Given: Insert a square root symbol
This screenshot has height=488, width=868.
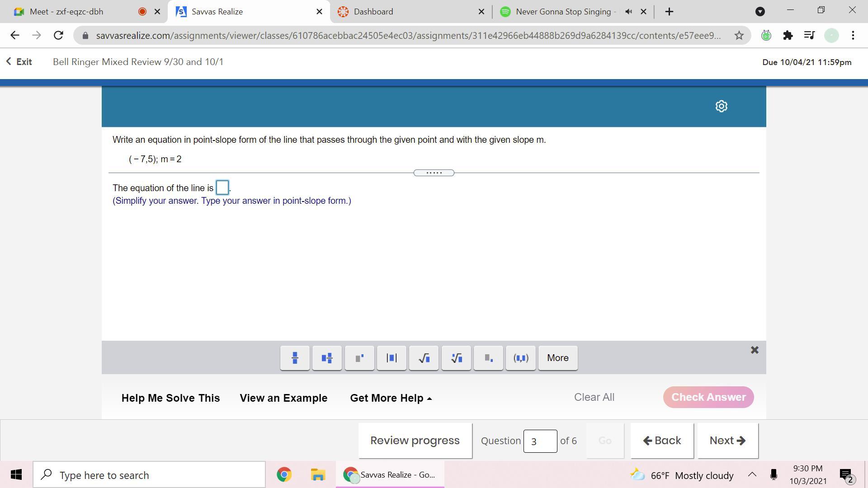Looking at the screenshot, I should pos(424,358).
